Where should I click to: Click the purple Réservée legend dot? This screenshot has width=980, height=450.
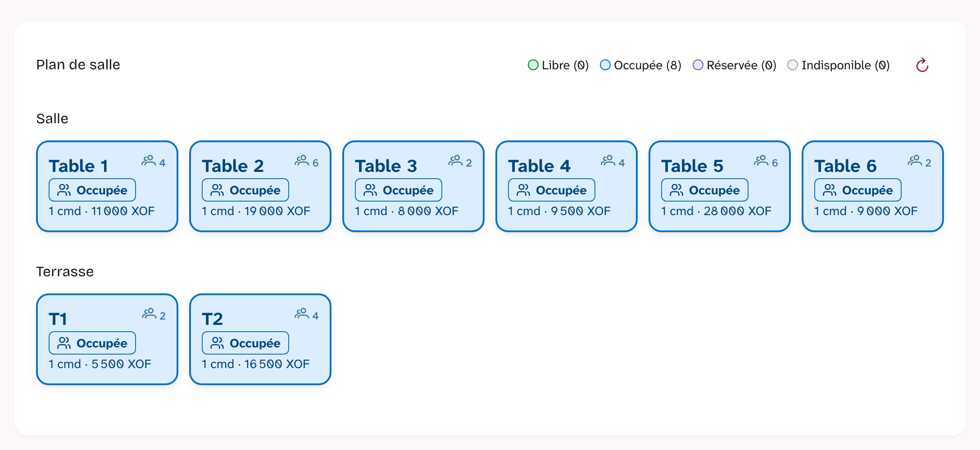point(698,65)
